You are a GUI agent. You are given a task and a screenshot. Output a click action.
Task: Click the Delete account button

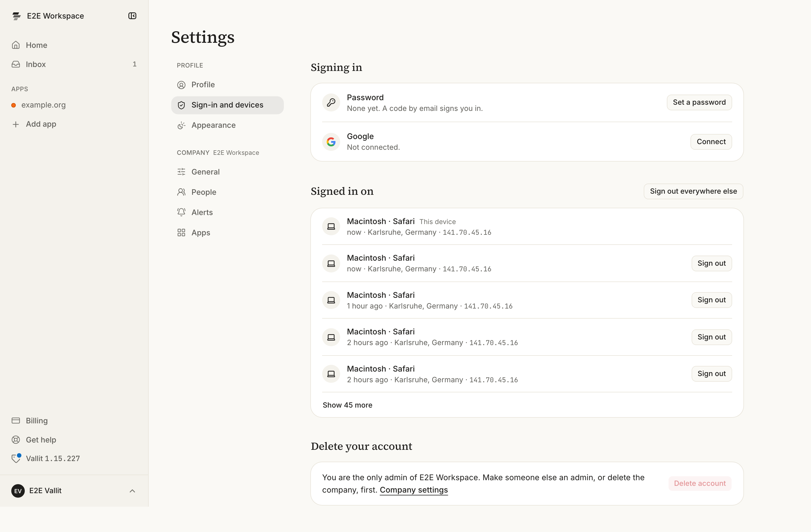click(x=699, y=483)
